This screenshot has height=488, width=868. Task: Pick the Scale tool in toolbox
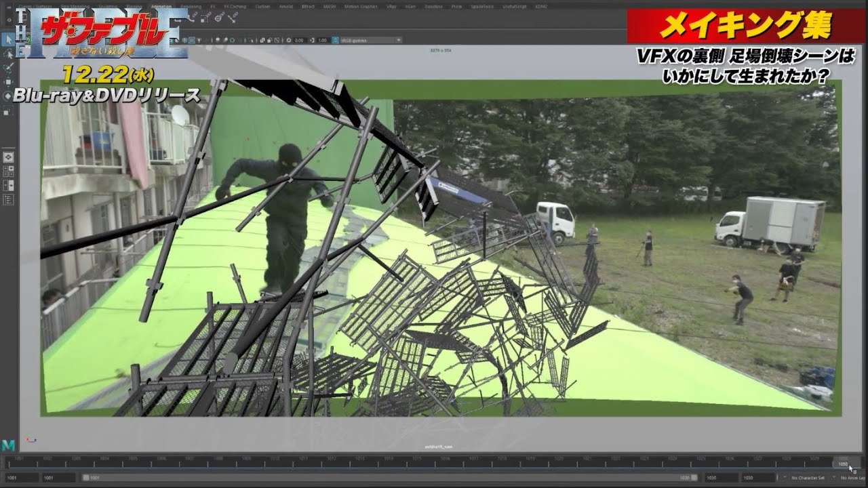click(x=7, y=113)
